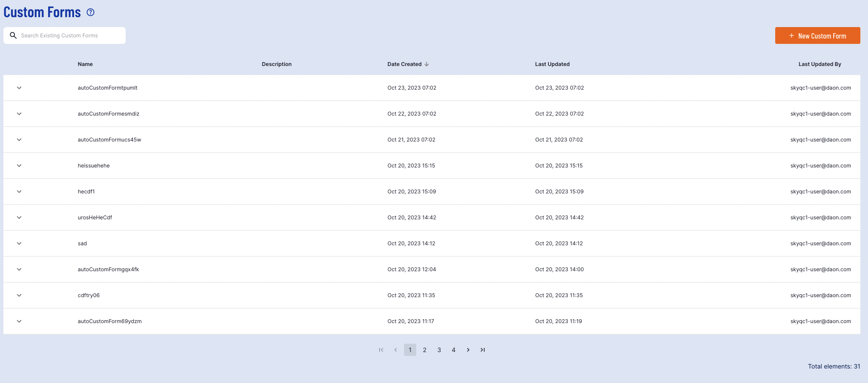This screenshot has height=383, width=868.
Task: Click the search magnifier icon
Action: click(x=13, y=35)
